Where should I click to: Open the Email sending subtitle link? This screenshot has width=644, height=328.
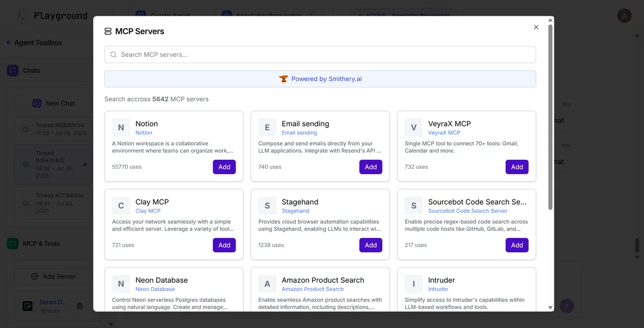pos(299,133)
